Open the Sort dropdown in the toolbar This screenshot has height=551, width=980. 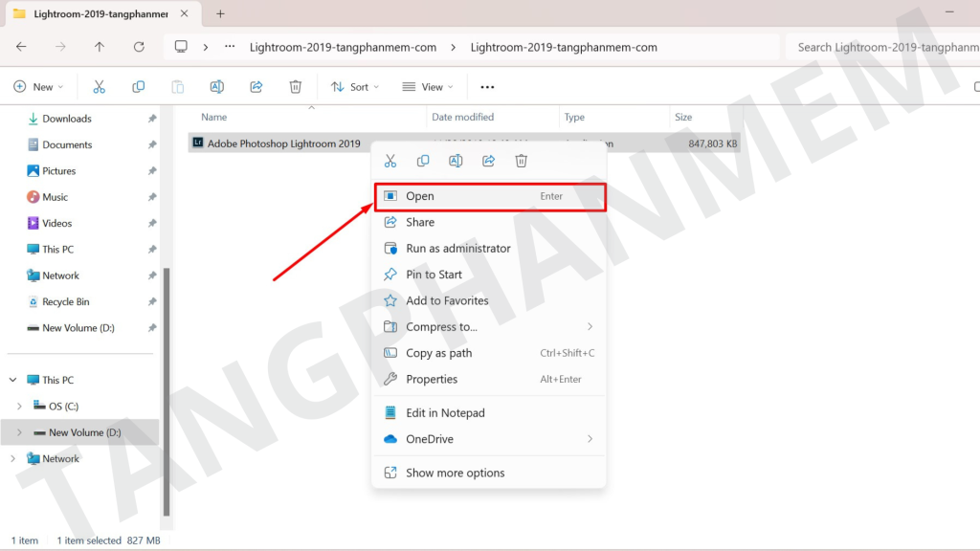tap(354, 87)
